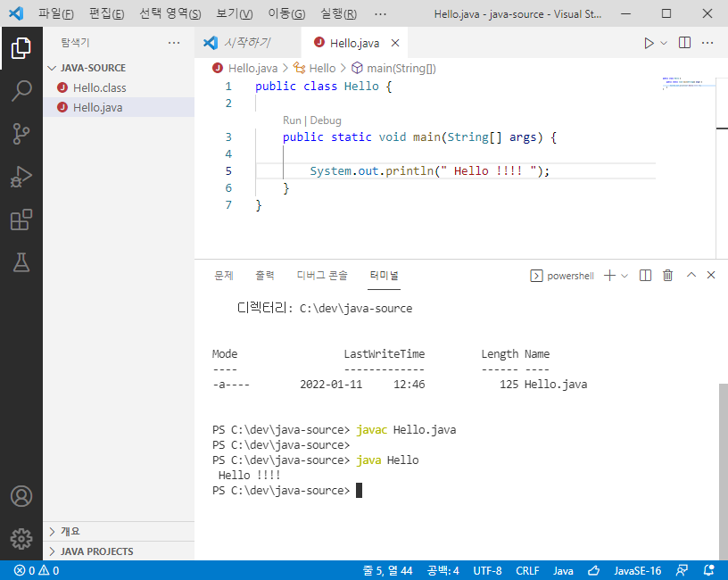
Task: Collapse the JAVA-SOURCE folder section
Action: 119,68
